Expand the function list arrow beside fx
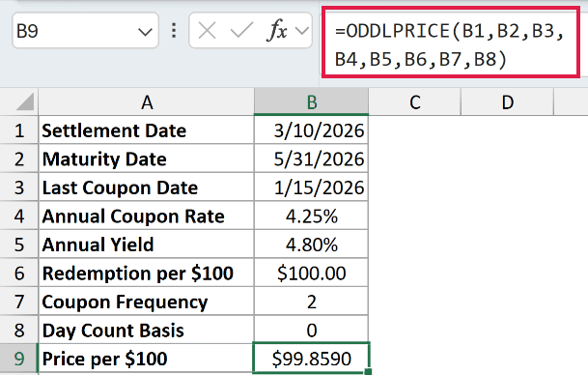 pos(302,30)
